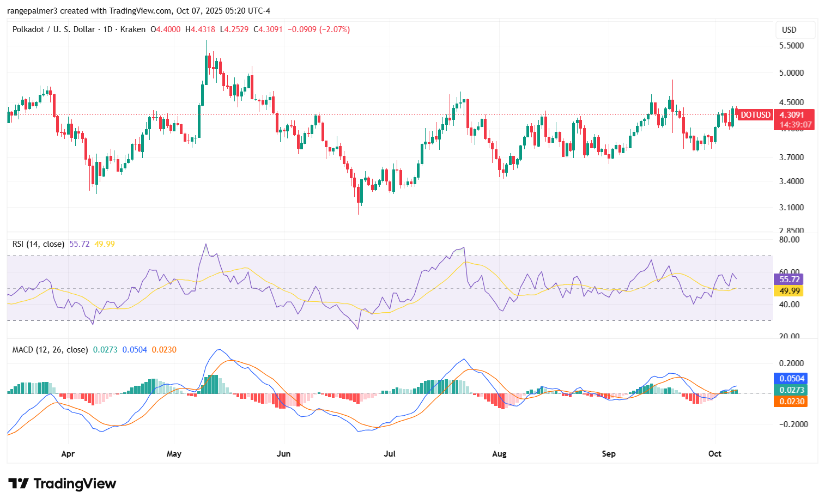Image resolution: width=825 pixels, height=504 pixels.
Task: Click the rangepalmer3 attribution text in header
Action: pos(32,11)
